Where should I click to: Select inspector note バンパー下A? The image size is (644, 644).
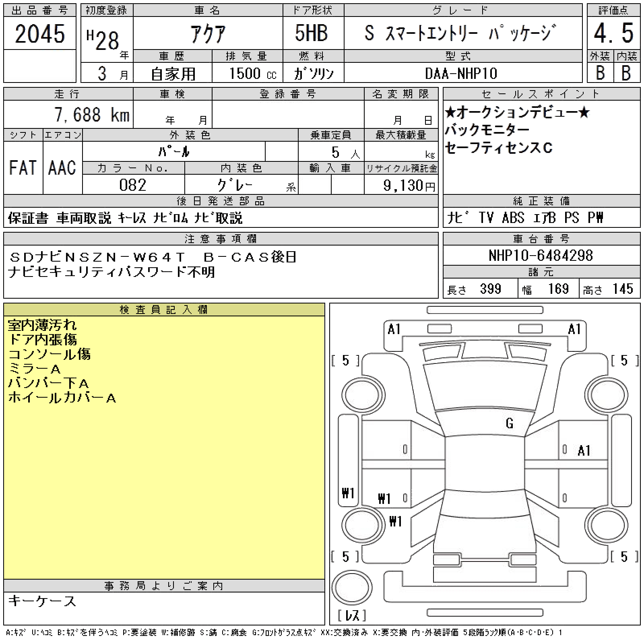(x=49, y=383)
